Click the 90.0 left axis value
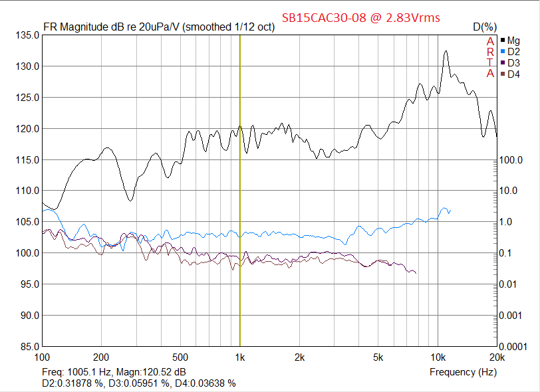Viewport: 540px width, 392px height. [x=30, y=315]
